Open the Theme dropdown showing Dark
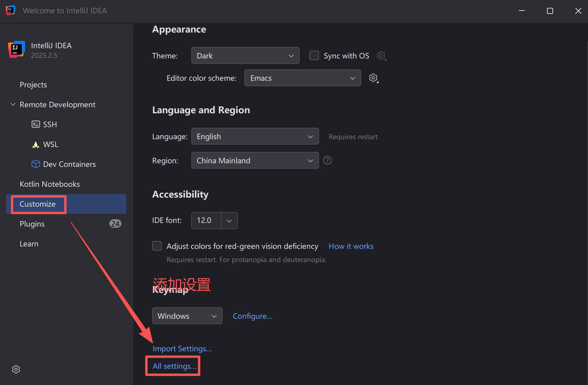 245,55
